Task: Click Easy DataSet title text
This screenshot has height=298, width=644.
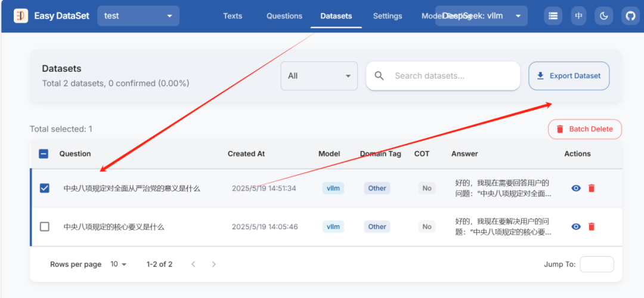Action: click(61, 16)
